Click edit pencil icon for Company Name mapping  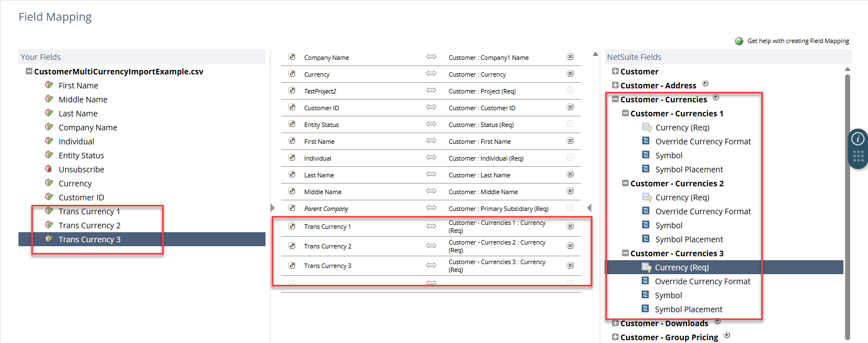(292, 57)
